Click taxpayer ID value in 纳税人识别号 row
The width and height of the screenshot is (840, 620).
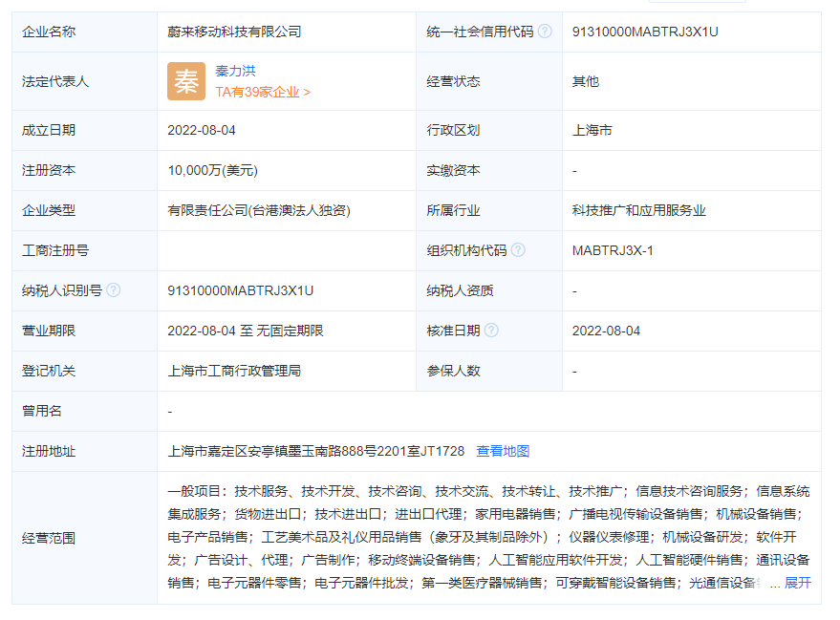pos(241,290)
